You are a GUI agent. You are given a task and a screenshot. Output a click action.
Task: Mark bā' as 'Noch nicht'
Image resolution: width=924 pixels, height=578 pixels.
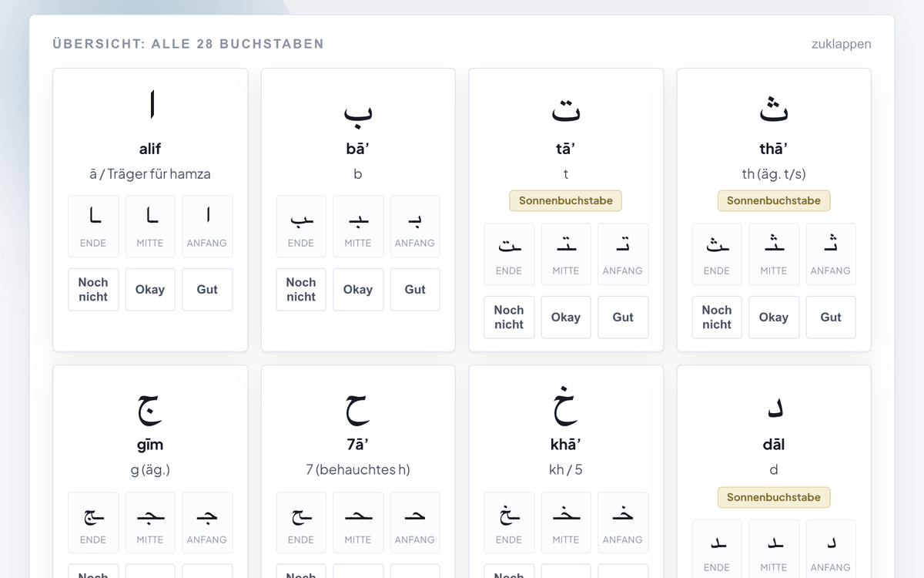(301, 290)
